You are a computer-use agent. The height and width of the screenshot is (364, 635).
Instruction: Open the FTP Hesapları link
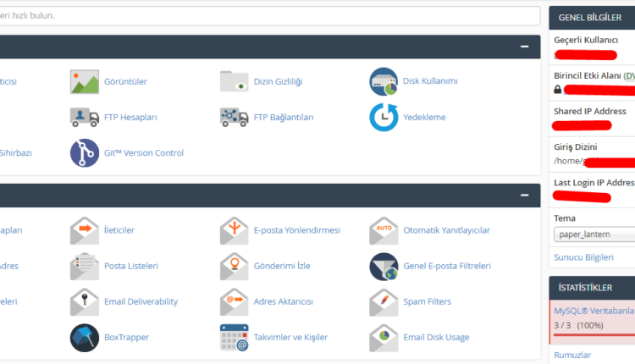pyautogui.click(x=130, y=118)
